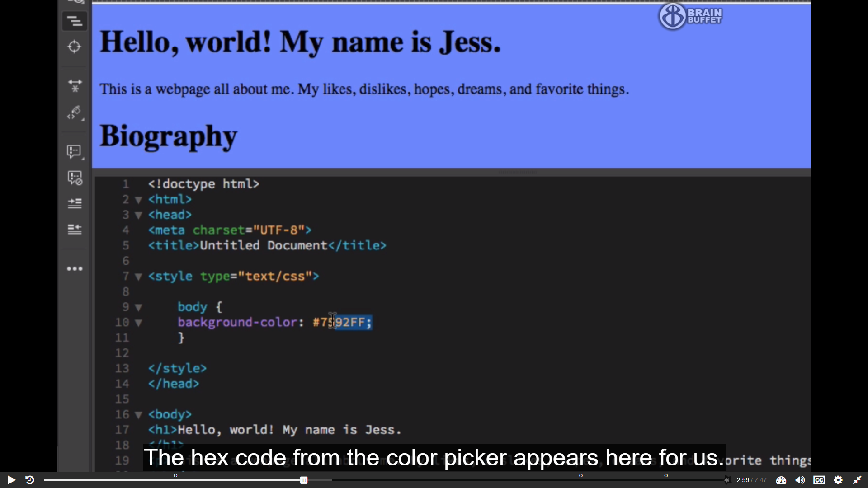The height and width of the screenshot is (488, 868).
Task: Click the Format Source Code toolbar icon
Action: (x=75, y=21)
